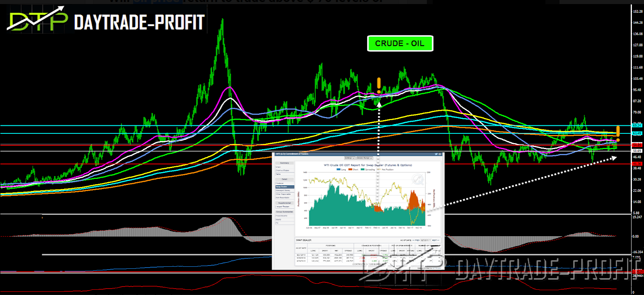The image size is (644, 295).
Task: Click the SWAP DEALER table title
Action: [304, 240]
